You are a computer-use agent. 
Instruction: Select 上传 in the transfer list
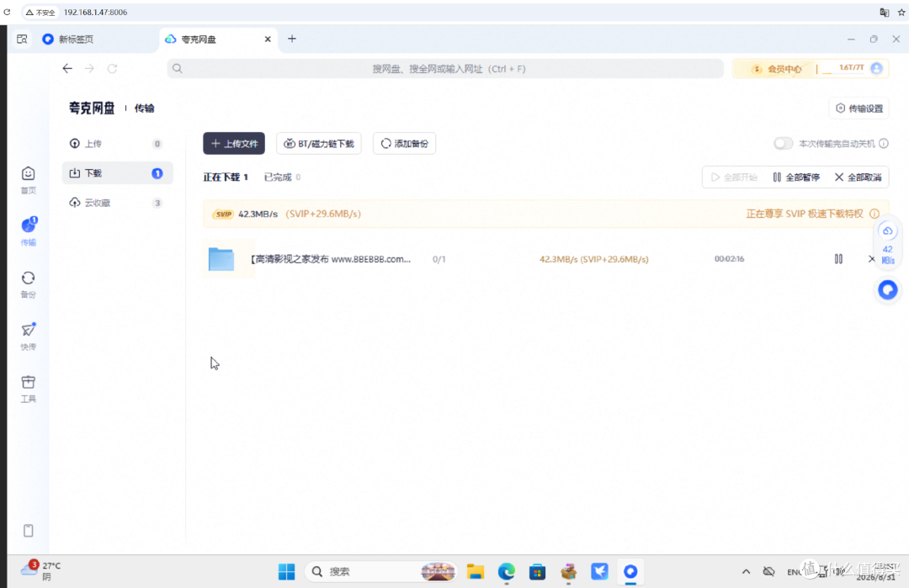117,144
